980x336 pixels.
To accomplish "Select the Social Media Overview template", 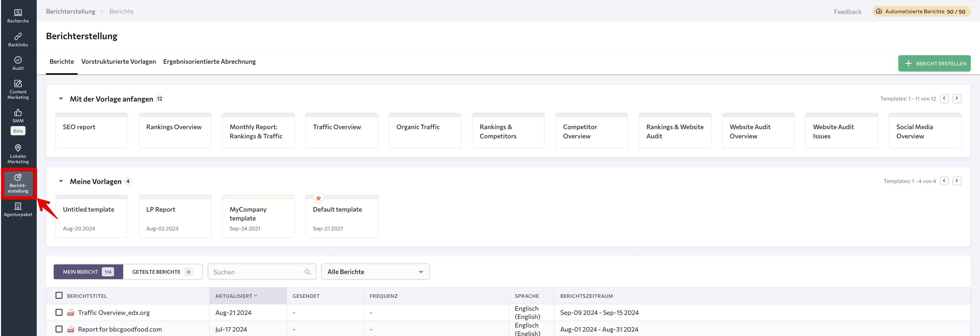I will click(925, 130).
